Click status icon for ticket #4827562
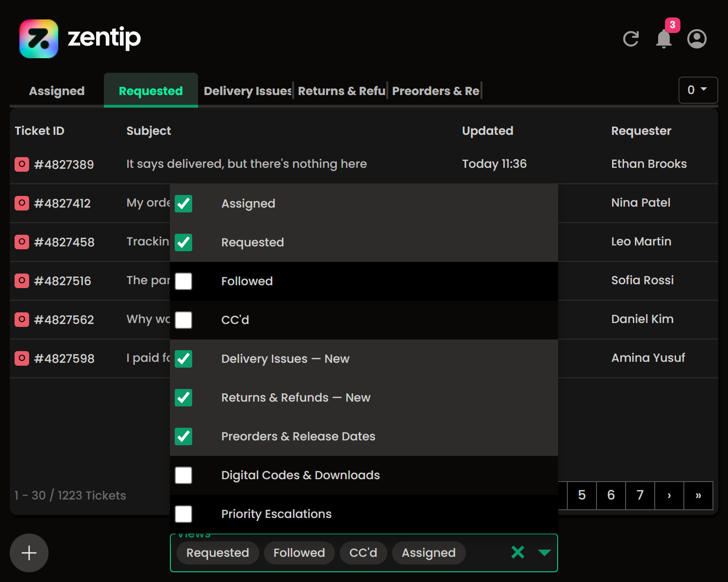This screenshot has height=582, width=728. pos(22,319)
